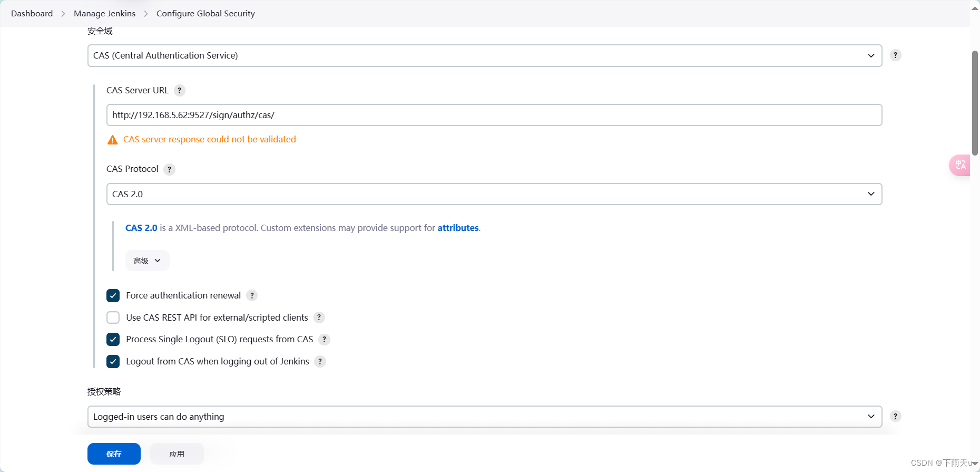Open help for Logout from CAS option
Screen dimensions: 980x472
click(x=320, y=361)
